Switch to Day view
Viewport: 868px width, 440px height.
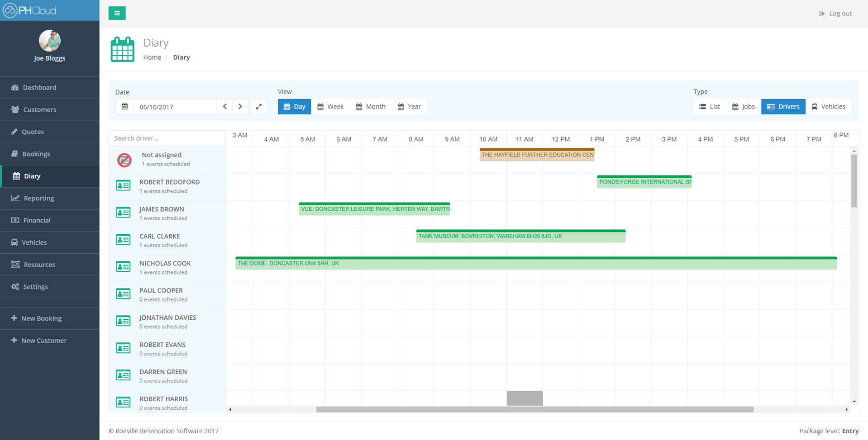click(294, 107)
